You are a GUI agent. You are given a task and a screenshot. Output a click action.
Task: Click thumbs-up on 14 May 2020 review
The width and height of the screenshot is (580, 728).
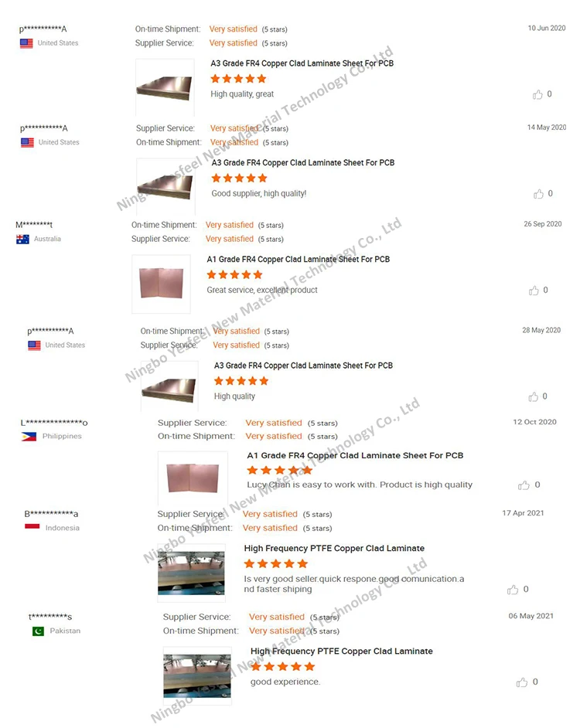pyautogui.click(x=539, y=194)
